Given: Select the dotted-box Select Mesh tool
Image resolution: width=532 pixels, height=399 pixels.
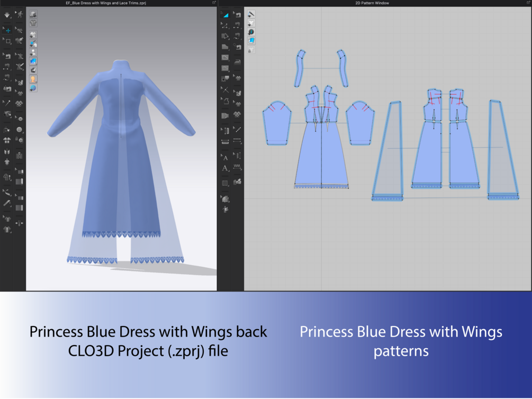Looking at the screenshot, I should pyautogui.click(x=7, y=41).
